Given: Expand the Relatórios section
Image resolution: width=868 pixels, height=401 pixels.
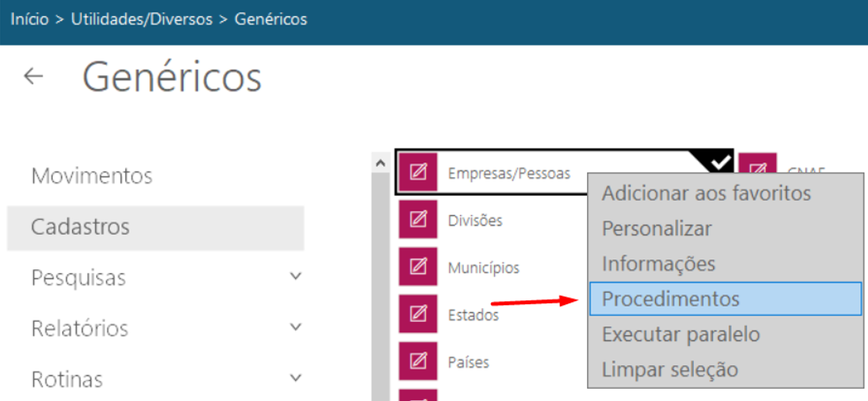Looking at the screenshot, I should 294,327.
